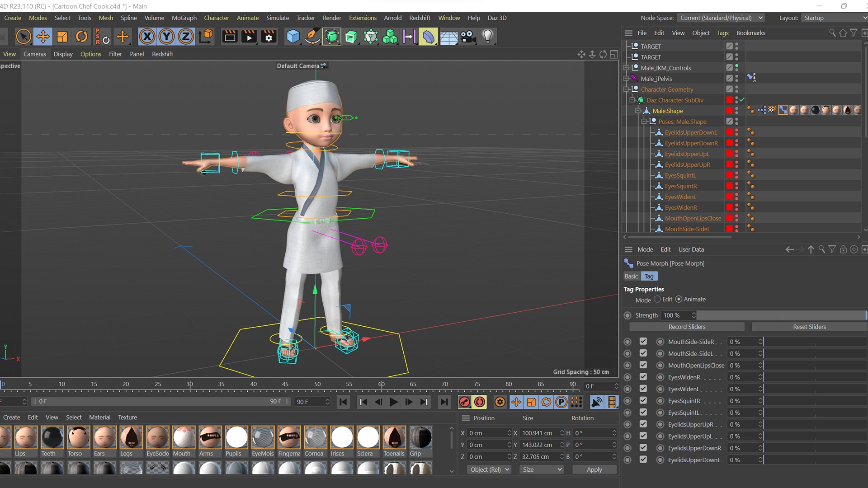Uncheck the MouthSide-SideR checkbox
The height and width of the screenshot is (488, 868).
[643, 342]
